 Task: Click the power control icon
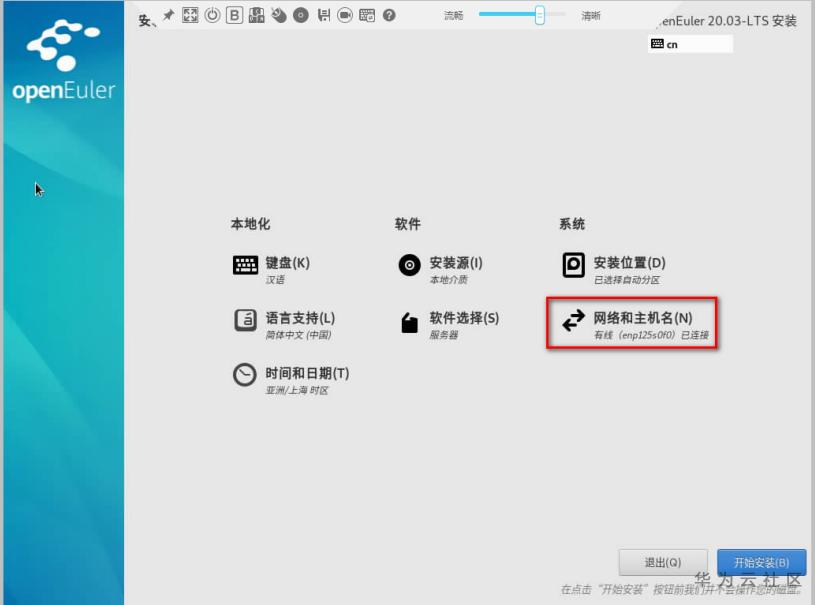(212, 15)
